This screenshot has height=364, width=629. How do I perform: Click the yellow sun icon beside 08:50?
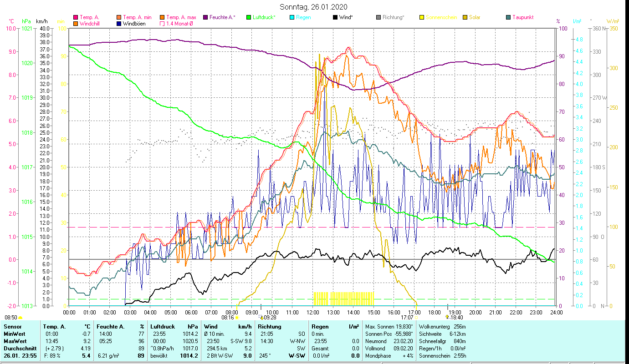click(x=20, y=318)
